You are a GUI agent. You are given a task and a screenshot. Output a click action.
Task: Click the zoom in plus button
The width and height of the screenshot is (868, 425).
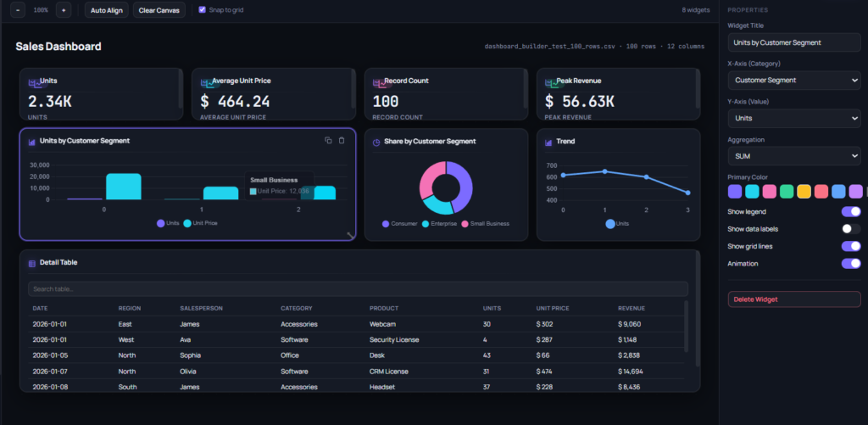[64, 10]
